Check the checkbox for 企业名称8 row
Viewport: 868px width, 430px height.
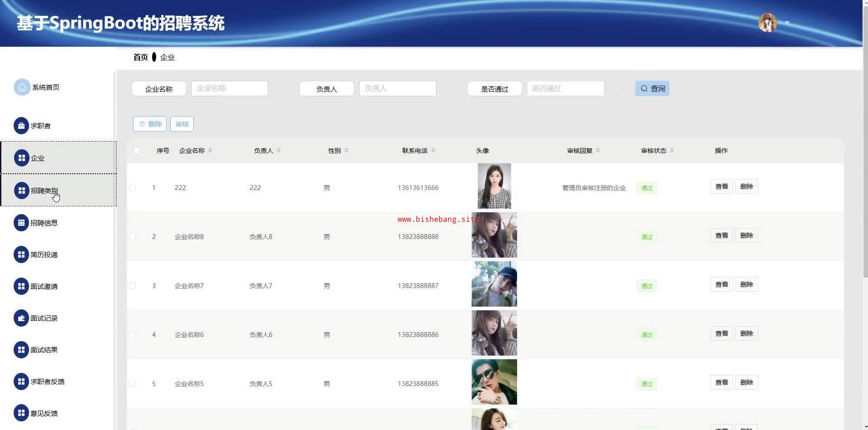click(x=133, y=237)
